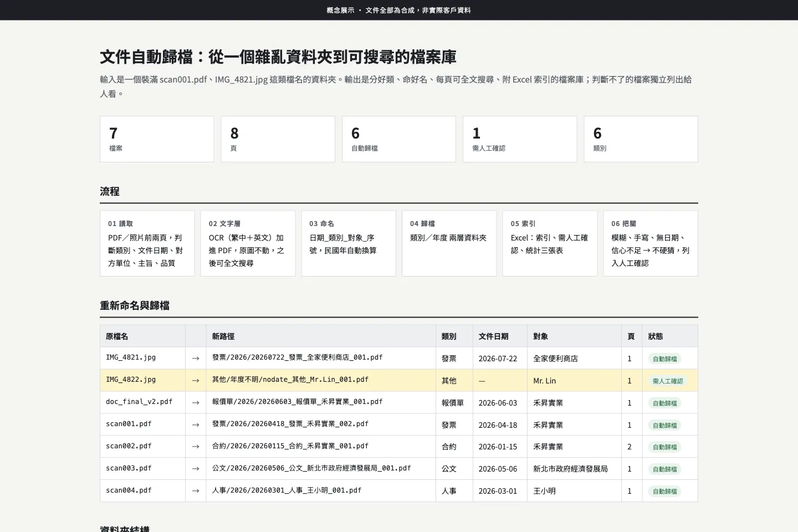
Task: Click the date 2026-03-01
Action: point(498,491)
